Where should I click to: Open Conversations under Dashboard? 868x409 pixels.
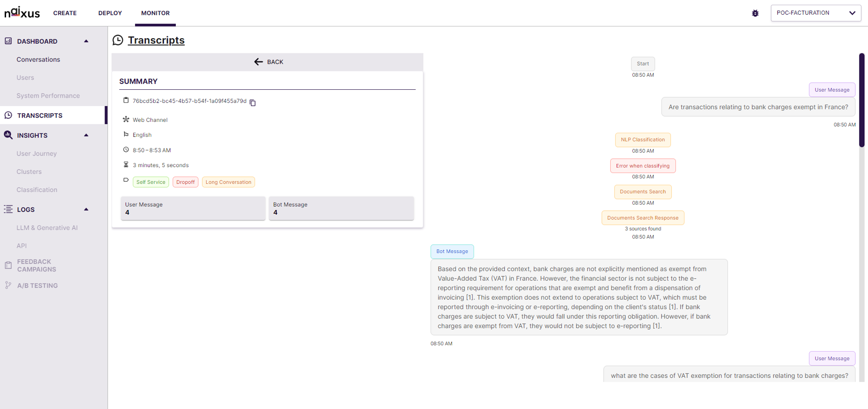[38, 59]
